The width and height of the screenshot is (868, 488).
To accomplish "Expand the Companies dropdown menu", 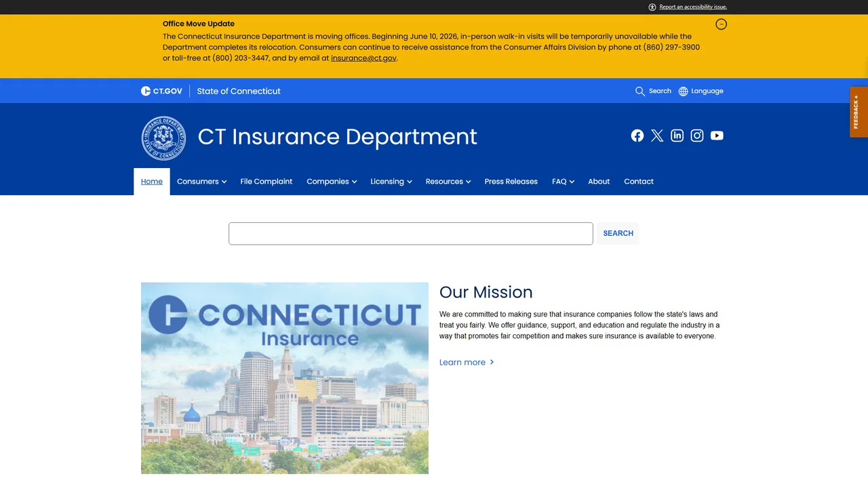I will pos(332,182).
